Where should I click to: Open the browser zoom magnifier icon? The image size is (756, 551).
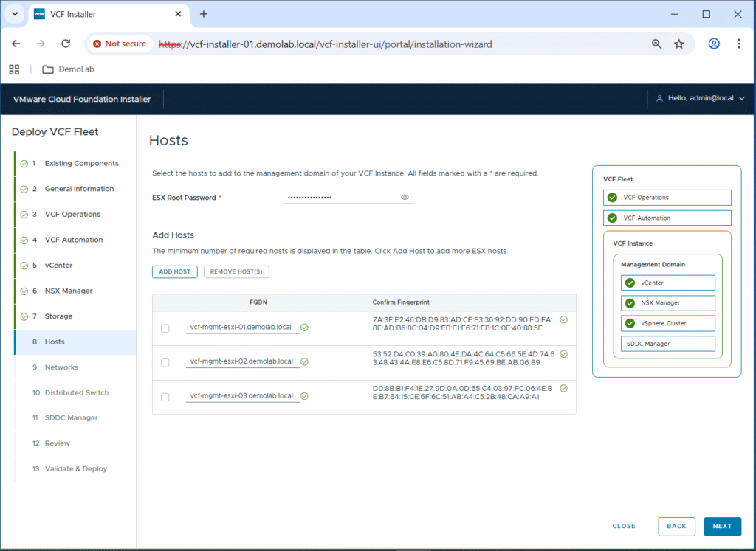pos(656,44)
